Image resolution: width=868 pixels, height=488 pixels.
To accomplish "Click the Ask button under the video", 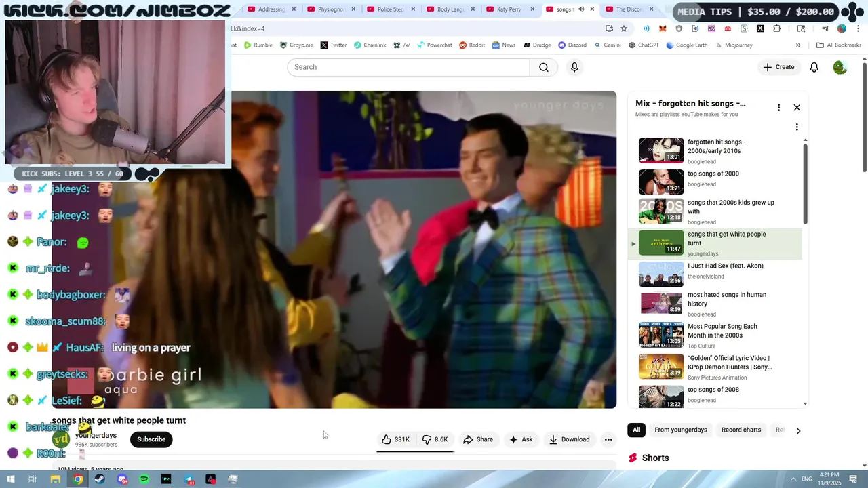I will pos(521,439).
